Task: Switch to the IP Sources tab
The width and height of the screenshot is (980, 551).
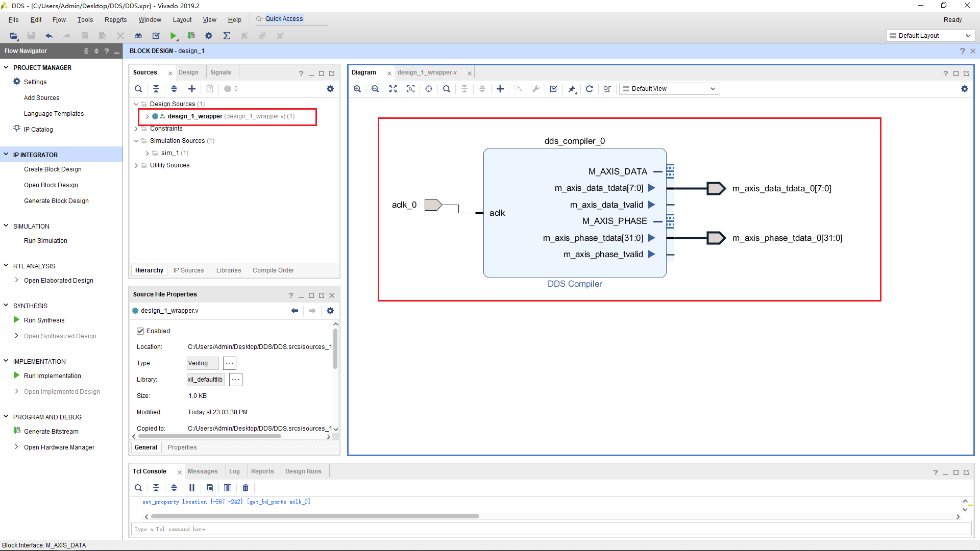Action: pos(188,270)
